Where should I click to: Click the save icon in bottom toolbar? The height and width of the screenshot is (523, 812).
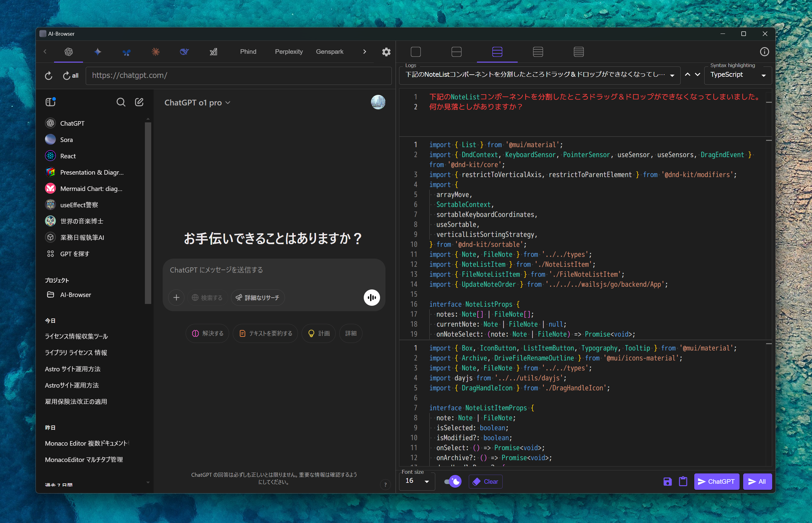coord(667,481)
